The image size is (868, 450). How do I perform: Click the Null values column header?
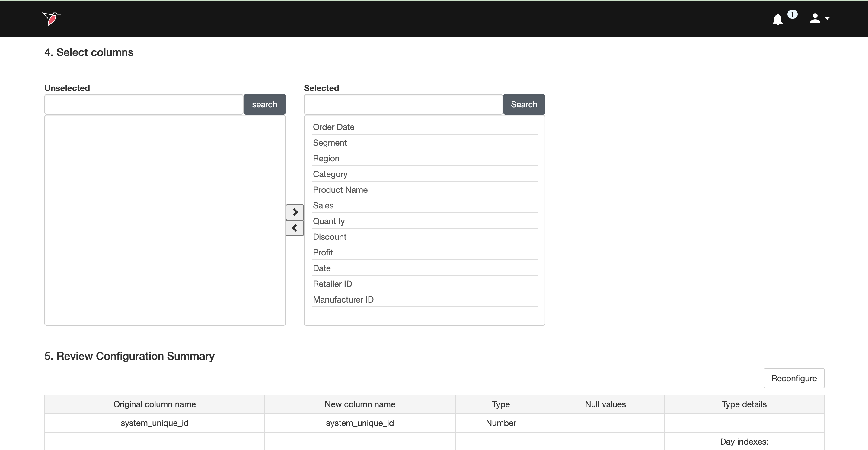[x=605, y=404]
